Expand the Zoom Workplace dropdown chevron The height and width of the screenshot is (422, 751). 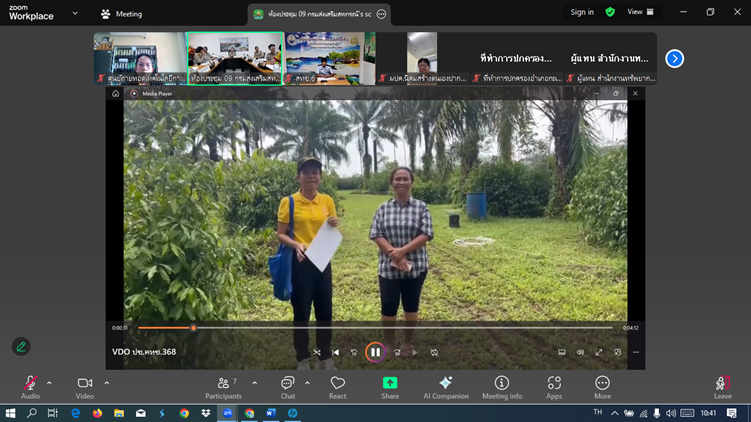[x=75, y=13]
